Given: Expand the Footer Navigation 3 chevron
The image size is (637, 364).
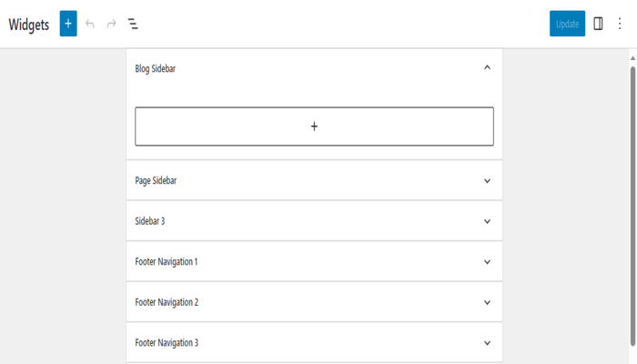Looking at the screenshot, I should [x=487, y=343].
